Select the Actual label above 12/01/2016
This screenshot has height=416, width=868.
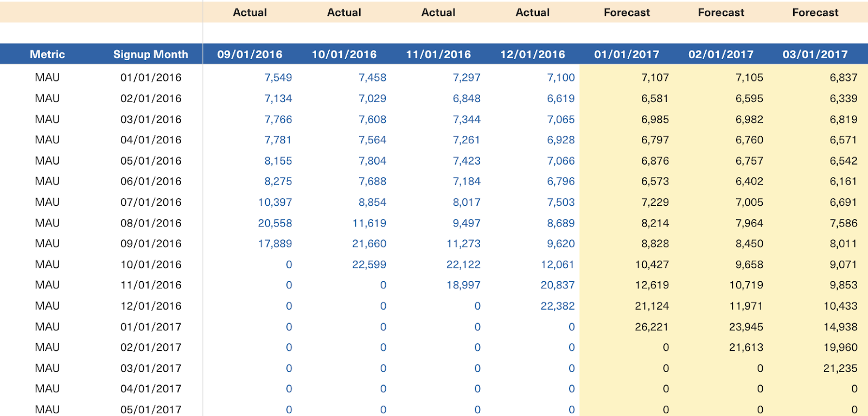pos(532,12)
